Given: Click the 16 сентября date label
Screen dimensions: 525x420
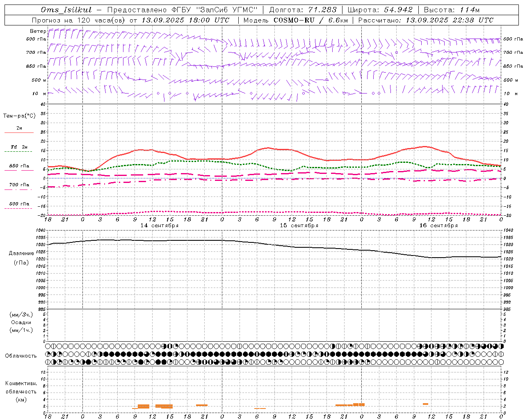Looking at the screenshot, I should pyautogui.click(x=438, y=225).
